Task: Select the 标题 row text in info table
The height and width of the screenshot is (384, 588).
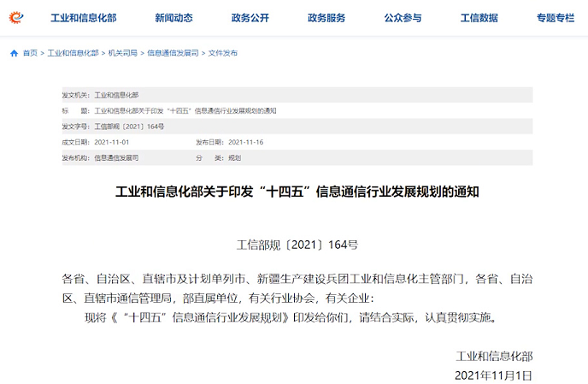Action: tap(185, 110)
